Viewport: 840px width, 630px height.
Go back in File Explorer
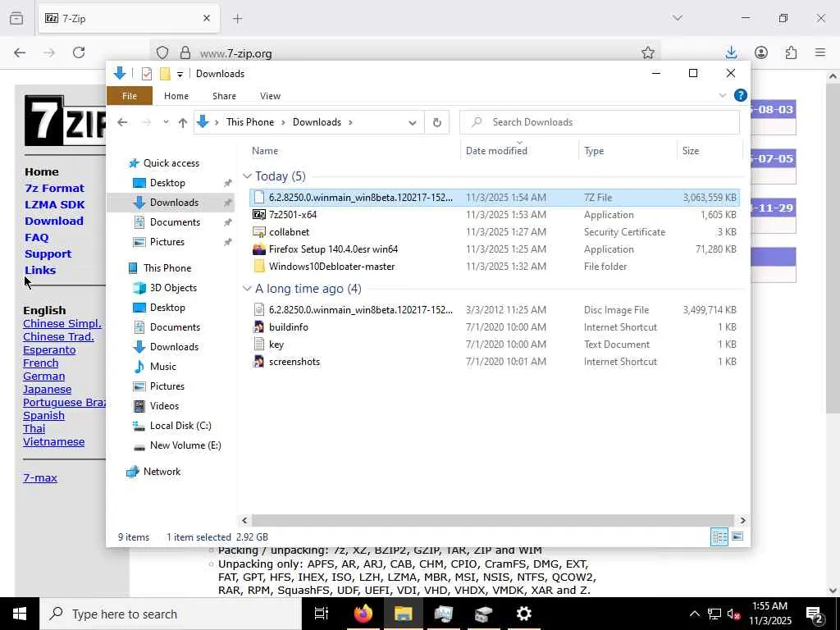(123, 122)
